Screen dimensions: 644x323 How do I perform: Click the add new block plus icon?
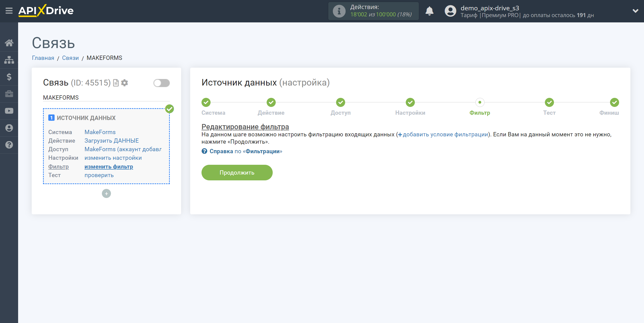[x=106, y=194]
